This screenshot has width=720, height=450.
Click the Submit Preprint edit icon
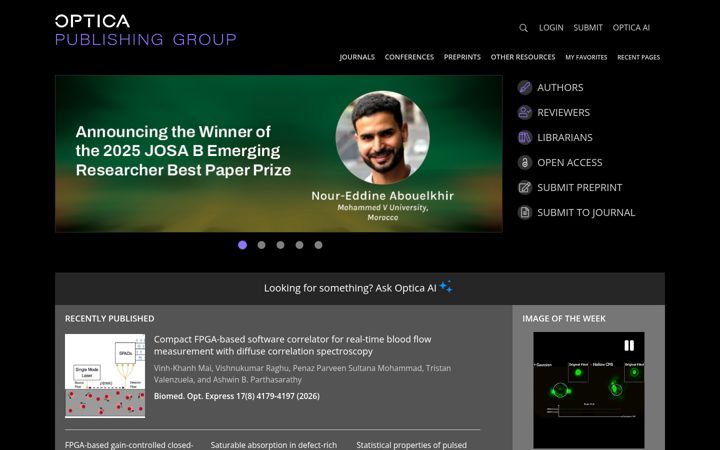(x=525, y=187)
